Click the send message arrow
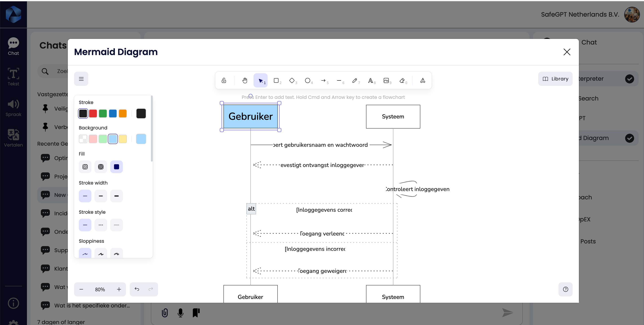The image size is (644, 325). click(x=507, y=312)
